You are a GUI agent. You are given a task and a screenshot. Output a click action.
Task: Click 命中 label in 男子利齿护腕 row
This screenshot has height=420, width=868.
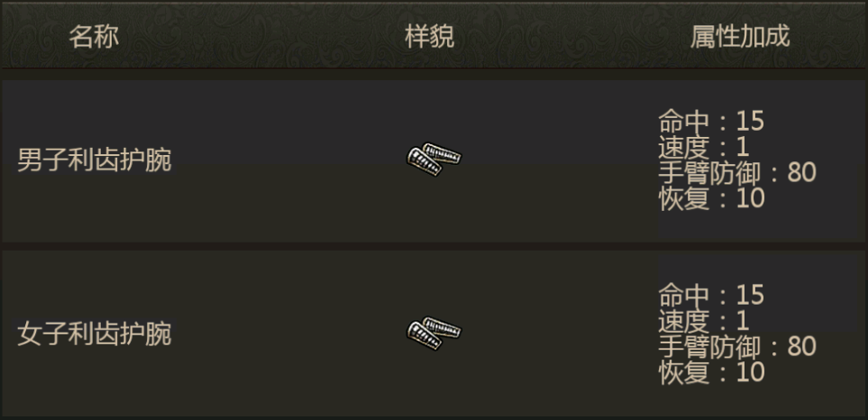[x=683, y=121]
